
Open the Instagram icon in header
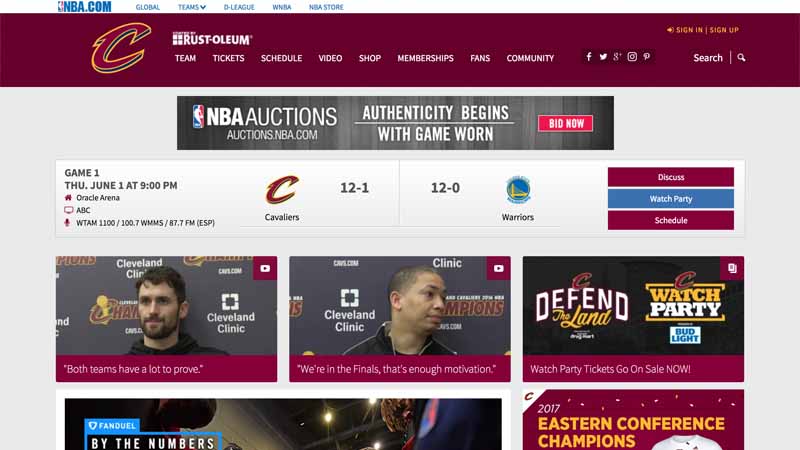(x=632, y=57)
